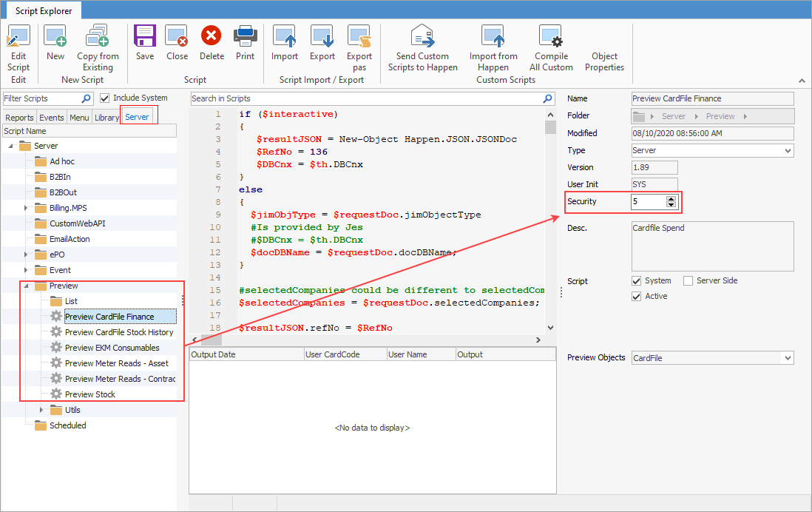Image resolution: width=812 pixels, height=512 pixels.
Task: Increase Security value with the up stepper
Action: click(672, 198)
